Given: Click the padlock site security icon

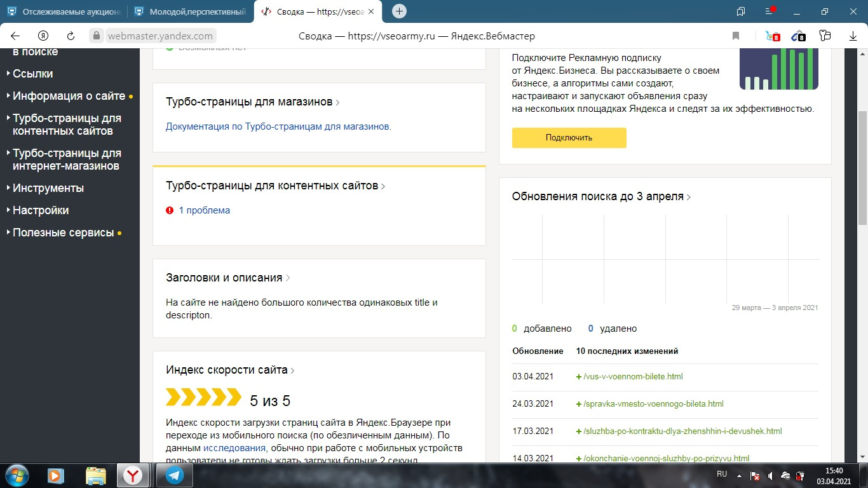Looking at the screenshot, I should [x=97, y=36].
